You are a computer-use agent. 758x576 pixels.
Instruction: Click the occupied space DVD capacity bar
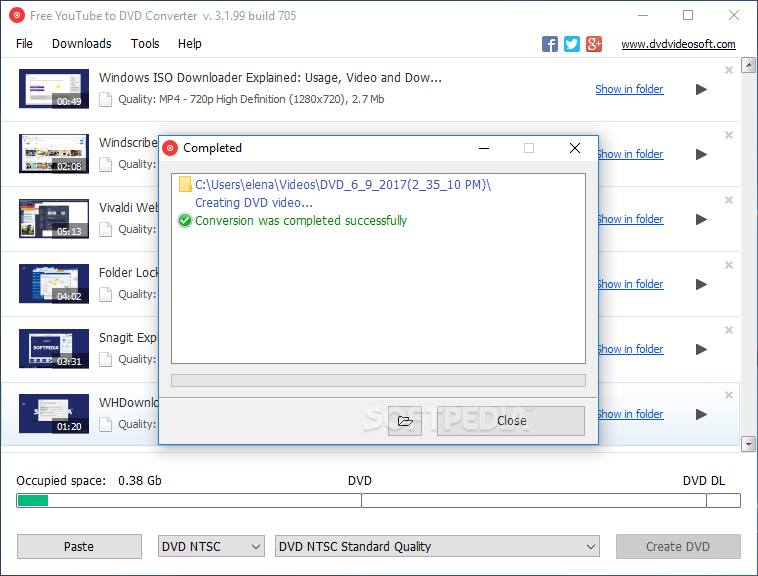[x=379, y=501]
